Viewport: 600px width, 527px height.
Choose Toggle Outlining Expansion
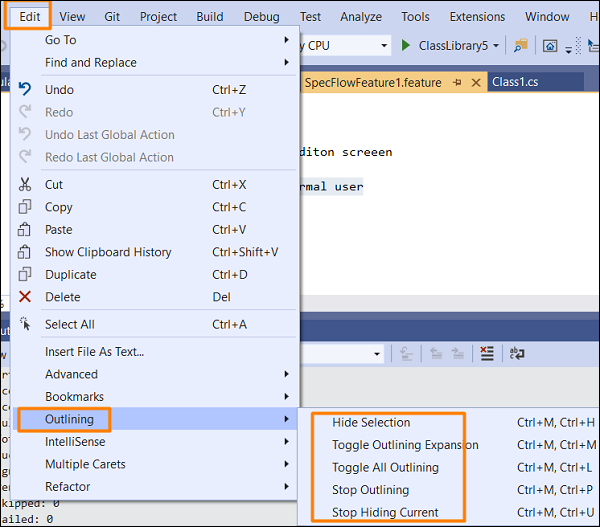(x=448, y=445)
